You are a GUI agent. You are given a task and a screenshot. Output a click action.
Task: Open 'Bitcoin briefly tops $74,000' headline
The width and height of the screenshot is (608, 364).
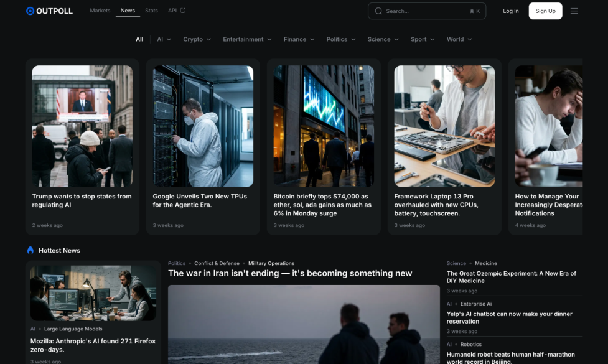tap(322, 205)
